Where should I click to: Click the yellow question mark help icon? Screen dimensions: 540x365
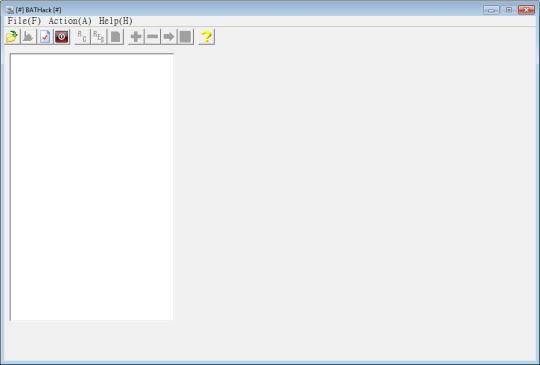coord(207,37)
